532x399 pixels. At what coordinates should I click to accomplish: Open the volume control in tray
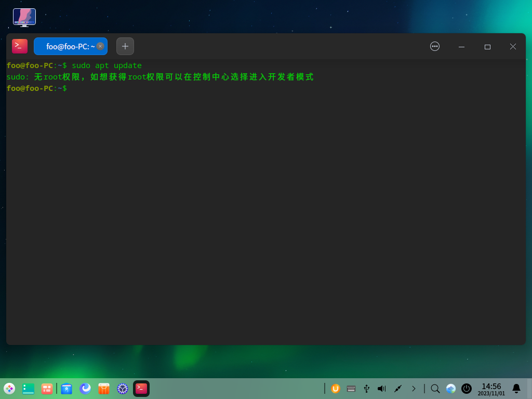382,388
